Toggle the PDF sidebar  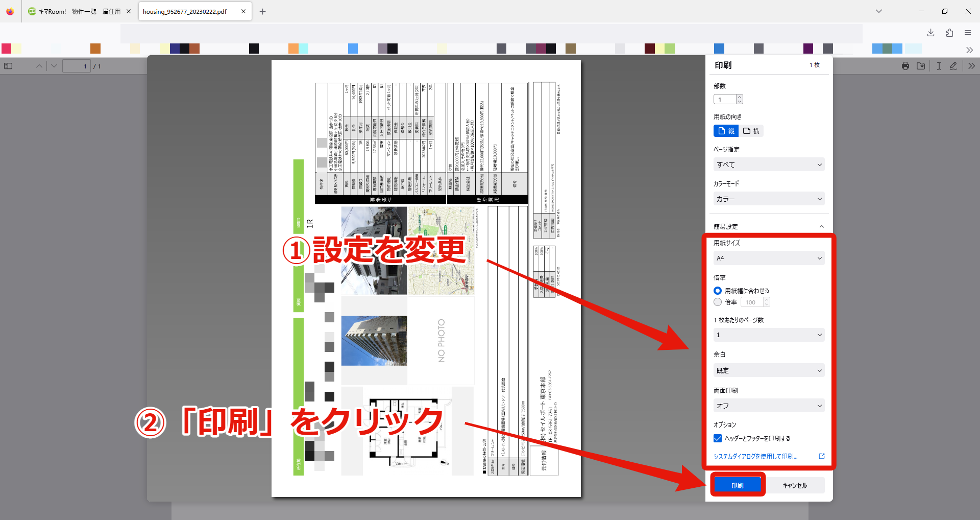[8, 66]
